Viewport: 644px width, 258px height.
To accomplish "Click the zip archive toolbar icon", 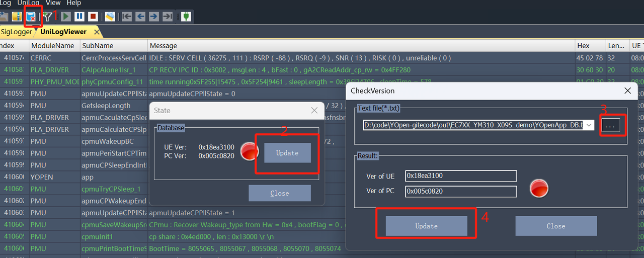I will (17, 17).
